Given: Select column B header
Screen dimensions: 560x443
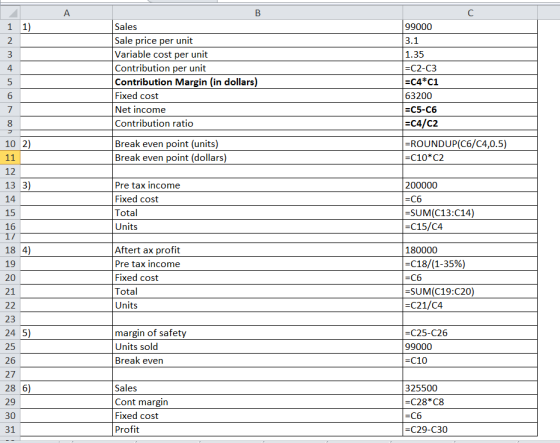Looking at the screenshot, I should [x=258, y=13].
